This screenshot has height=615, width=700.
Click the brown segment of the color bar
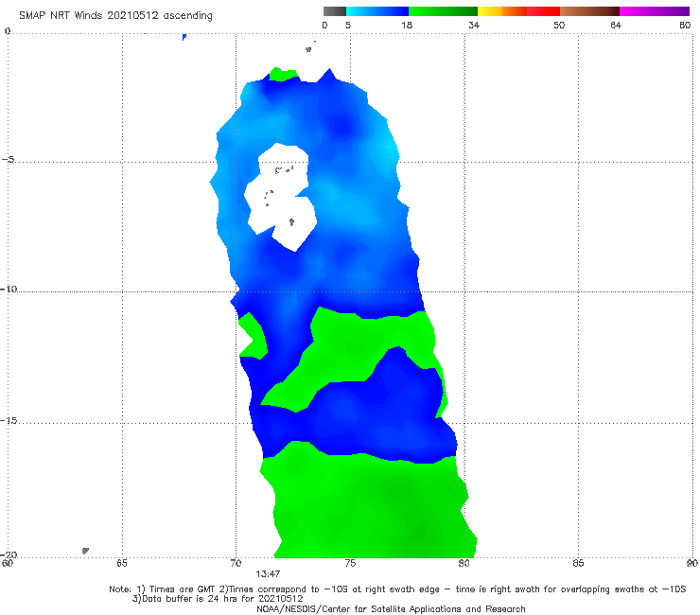click(589, 11)
